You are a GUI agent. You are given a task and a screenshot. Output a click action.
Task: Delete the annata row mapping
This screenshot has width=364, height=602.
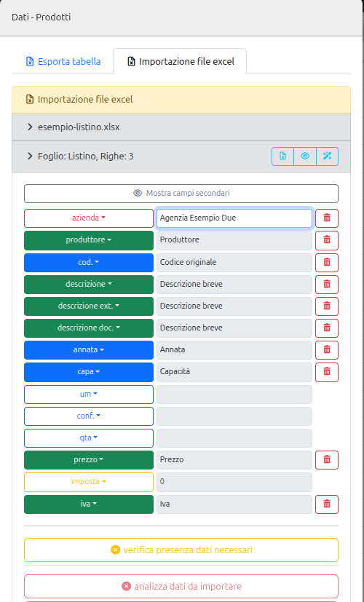point(327,349)
